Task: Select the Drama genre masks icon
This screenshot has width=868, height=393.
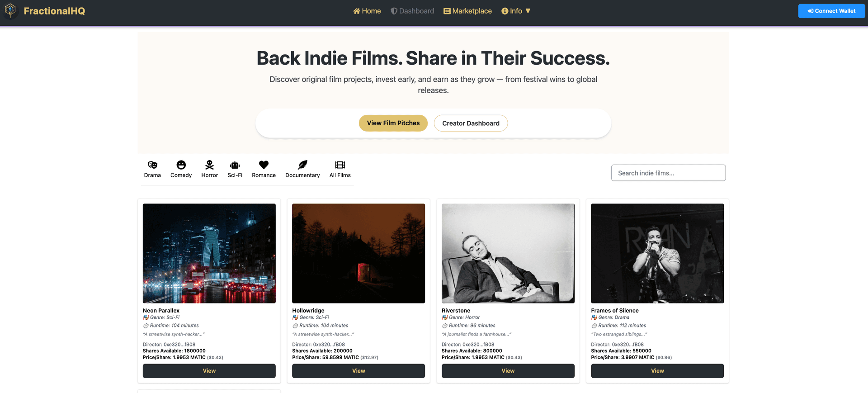Action: point(152,165)
